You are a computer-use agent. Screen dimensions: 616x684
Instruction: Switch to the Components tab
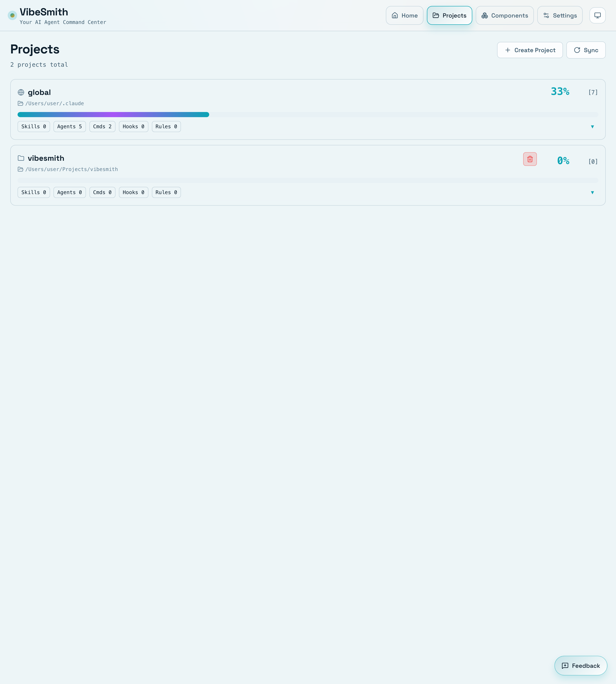(504, 16)
